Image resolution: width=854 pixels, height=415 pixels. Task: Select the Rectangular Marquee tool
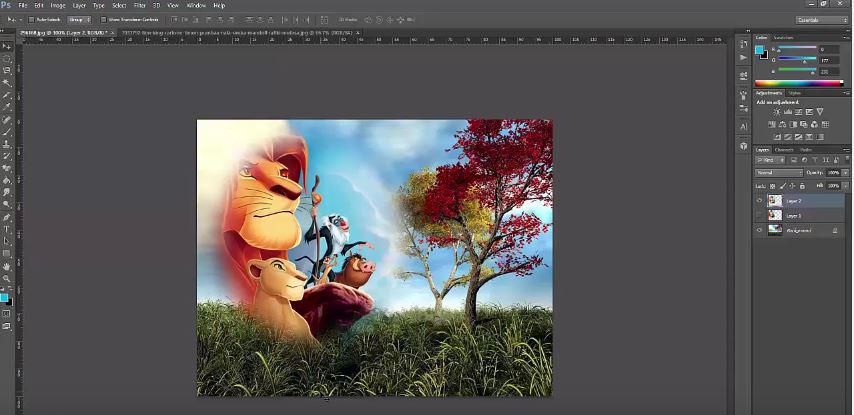[x=7, y=59]
